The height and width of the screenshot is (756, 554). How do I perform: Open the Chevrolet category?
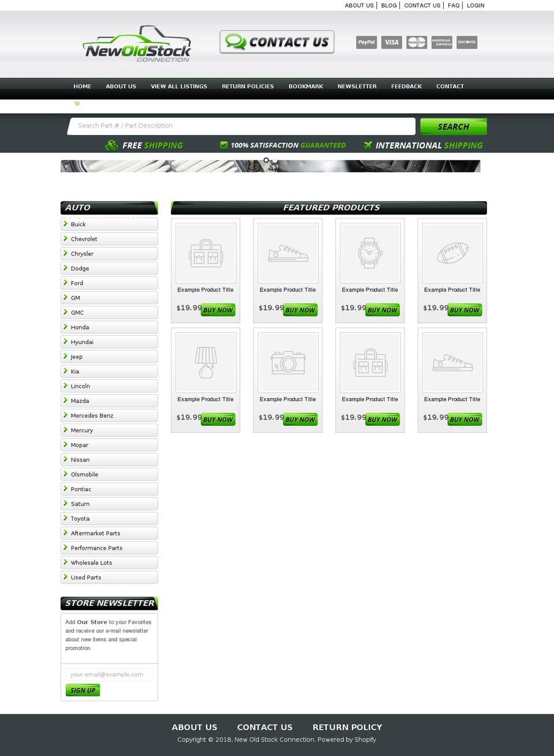pyautogui.click(x=109, y=239)
